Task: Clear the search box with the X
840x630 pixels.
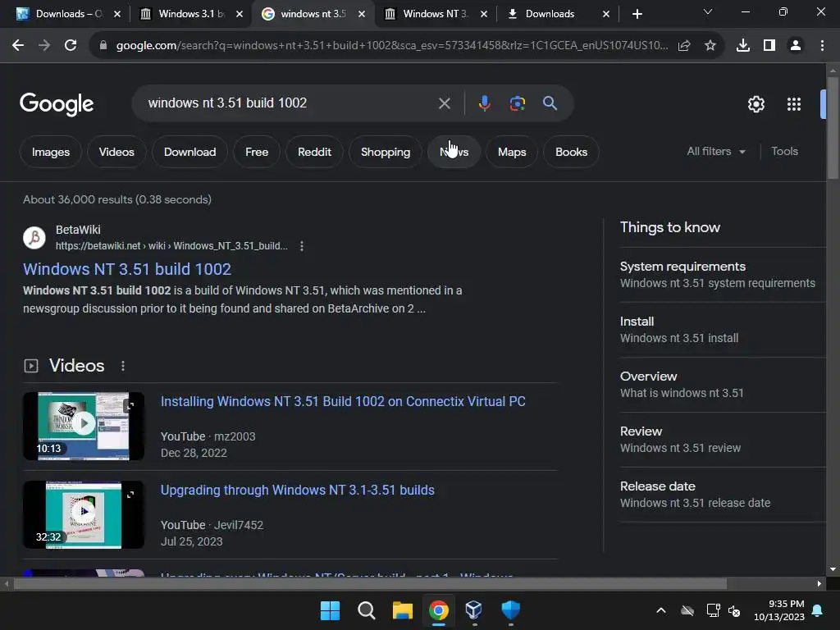Action: point(444,103)
